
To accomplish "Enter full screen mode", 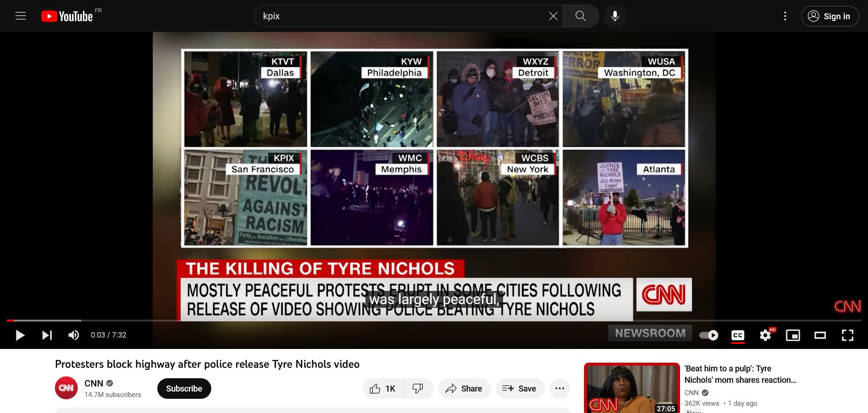I will click(847, 335).
